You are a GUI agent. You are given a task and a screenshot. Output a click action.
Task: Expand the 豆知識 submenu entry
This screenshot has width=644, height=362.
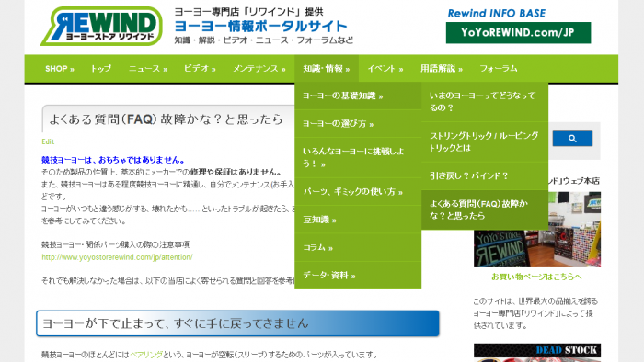coord(358,220)
